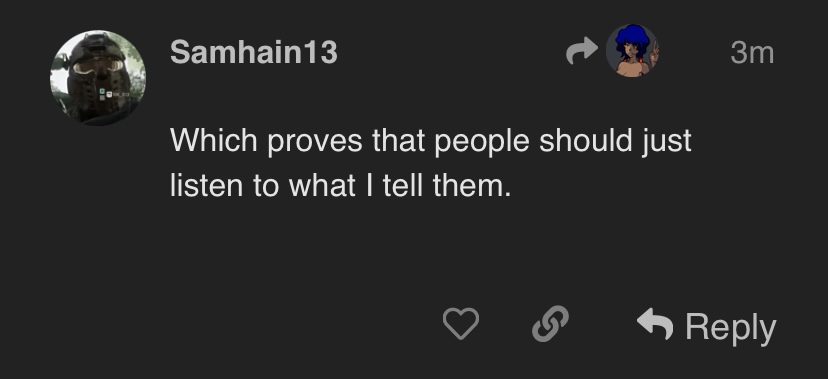Viewport: 828px width, 379px height.
Task: Show post date by clicking 3m
Action: tap(752, 53)
